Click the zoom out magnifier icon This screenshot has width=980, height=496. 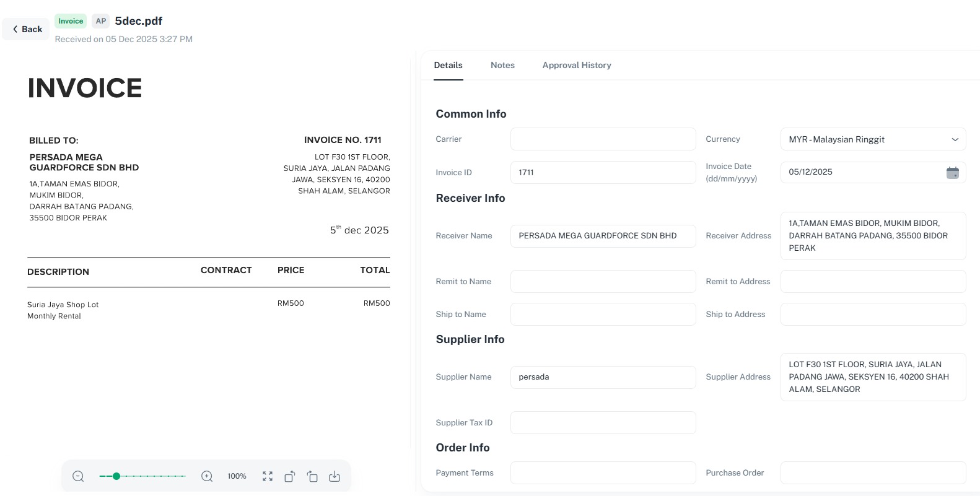[x=78, y=476]
